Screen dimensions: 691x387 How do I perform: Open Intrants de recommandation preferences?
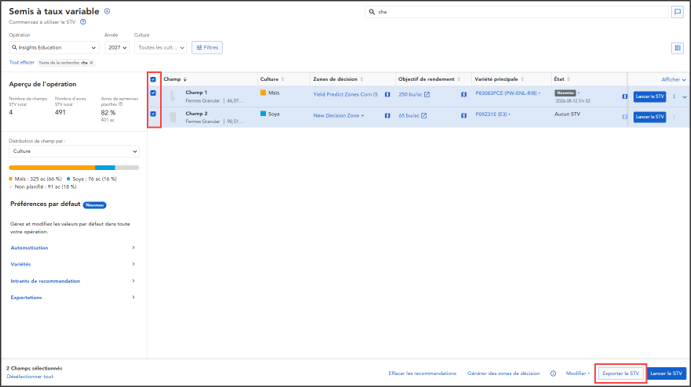click(x=73, y=281)
